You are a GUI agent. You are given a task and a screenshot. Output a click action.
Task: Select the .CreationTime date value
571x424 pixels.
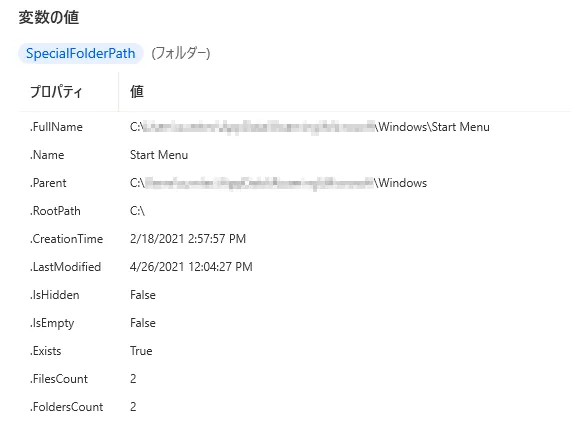pos(188,239)
